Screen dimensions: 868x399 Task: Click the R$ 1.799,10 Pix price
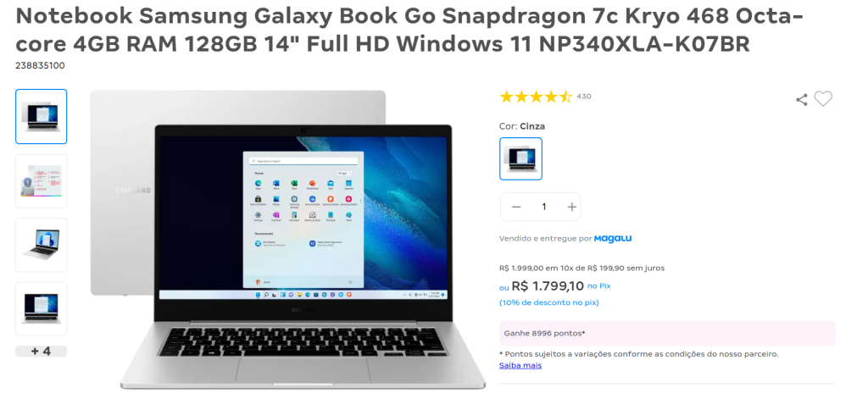pyautogui.click(x=548, y=286)
